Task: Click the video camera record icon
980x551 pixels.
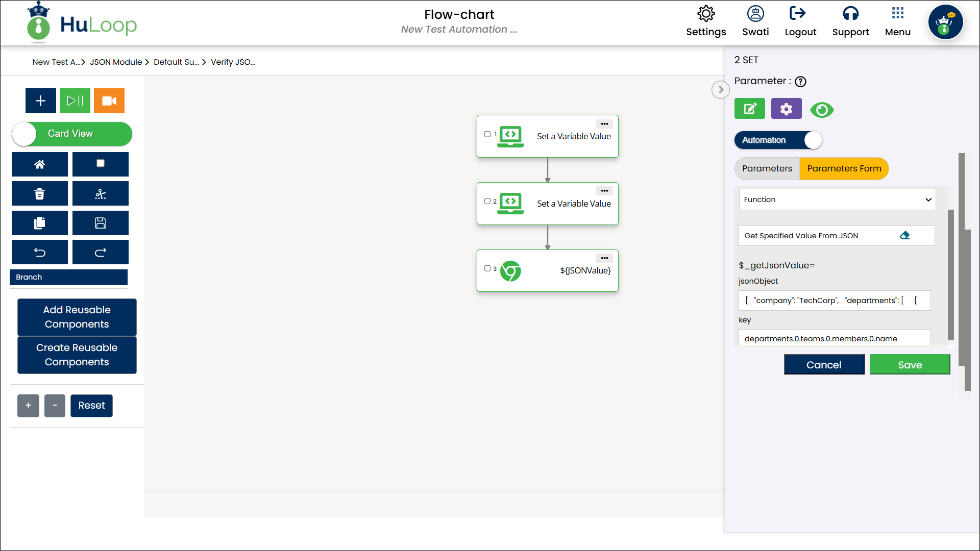Action: coord(109,101)
